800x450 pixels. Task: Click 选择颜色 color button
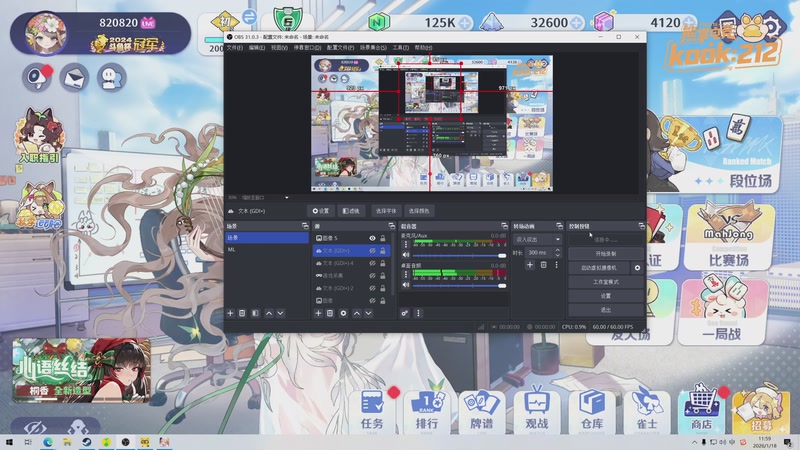tap(419, 211)
